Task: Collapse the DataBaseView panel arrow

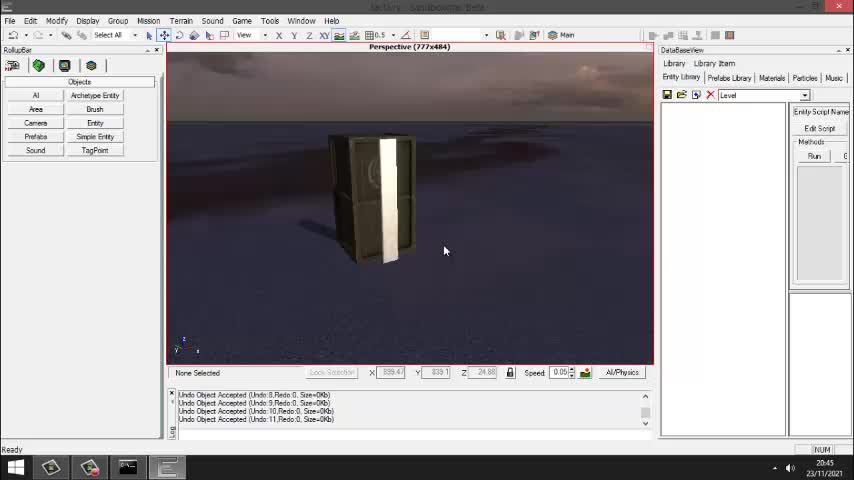Action: point(838,50)
